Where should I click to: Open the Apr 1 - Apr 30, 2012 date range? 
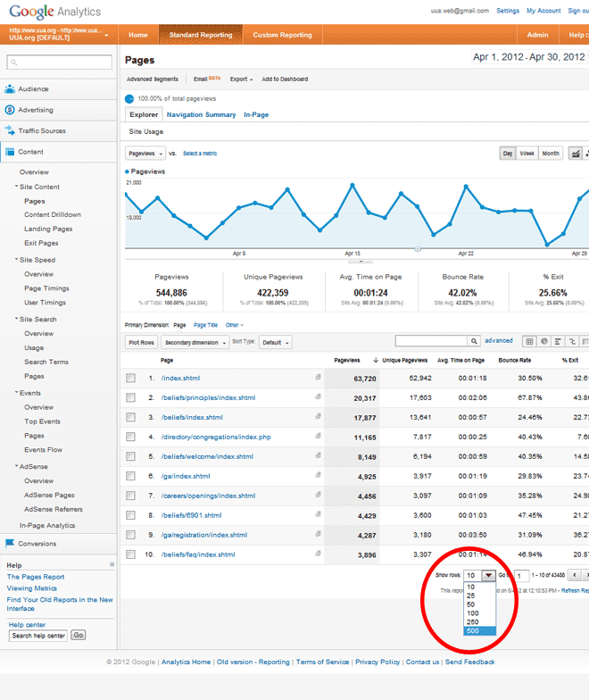tap(529, 57)
